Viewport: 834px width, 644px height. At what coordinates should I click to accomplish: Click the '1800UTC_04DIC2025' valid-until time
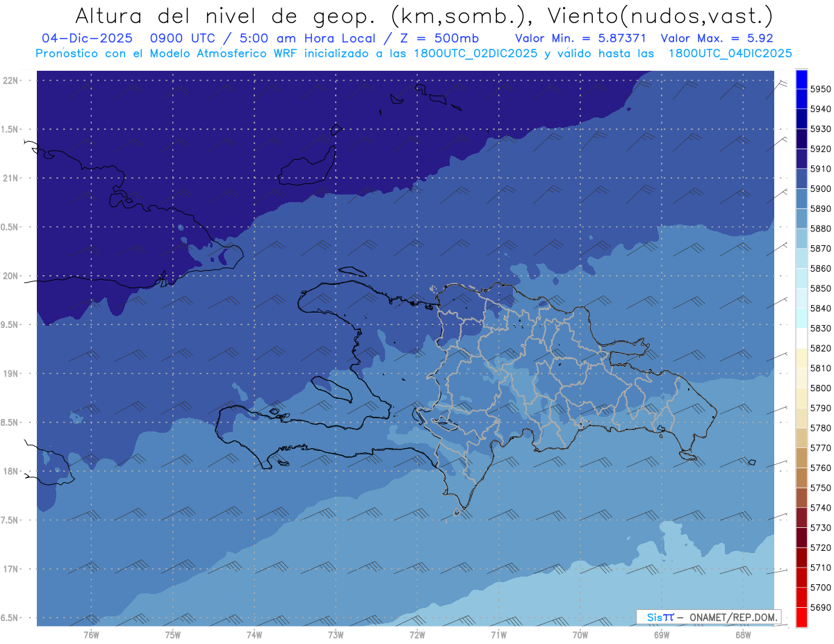click(730, 53)
